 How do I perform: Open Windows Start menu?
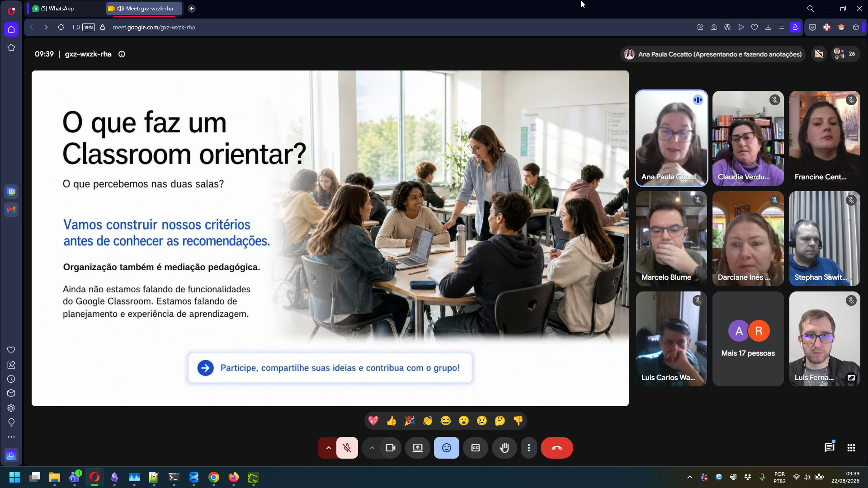14,477
